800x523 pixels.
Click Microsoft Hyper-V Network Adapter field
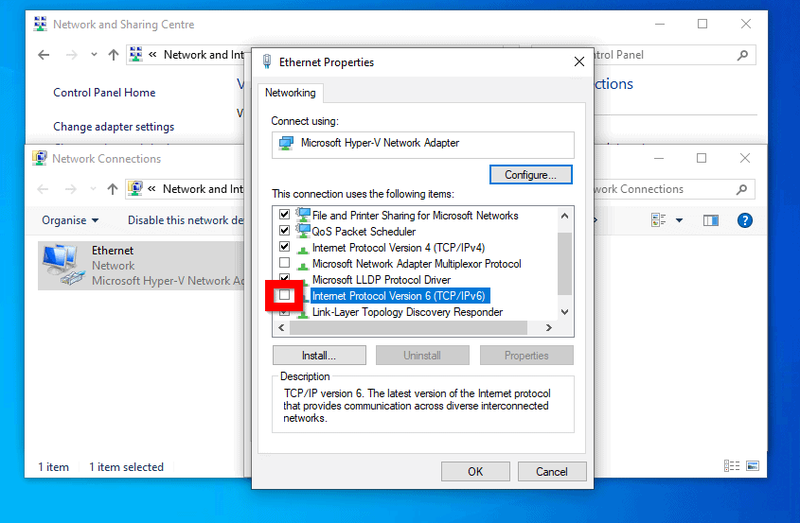tap(423, 145)
